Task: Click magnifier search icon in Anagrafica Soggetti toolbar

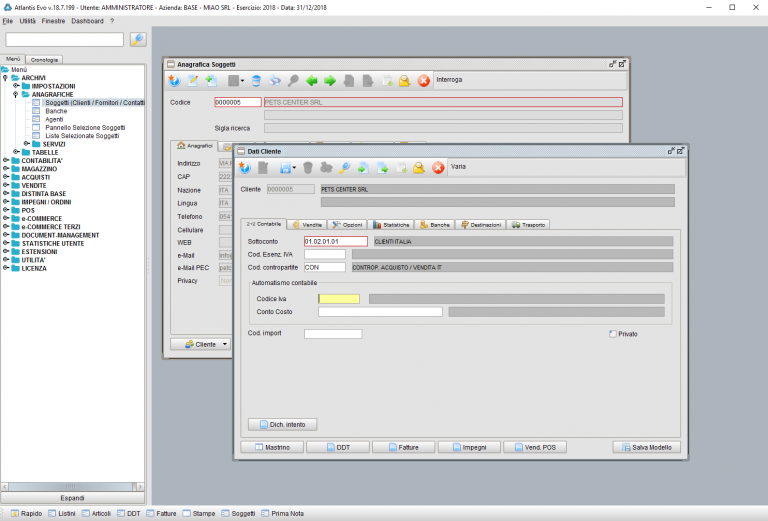Action: (x=293, y=81)
